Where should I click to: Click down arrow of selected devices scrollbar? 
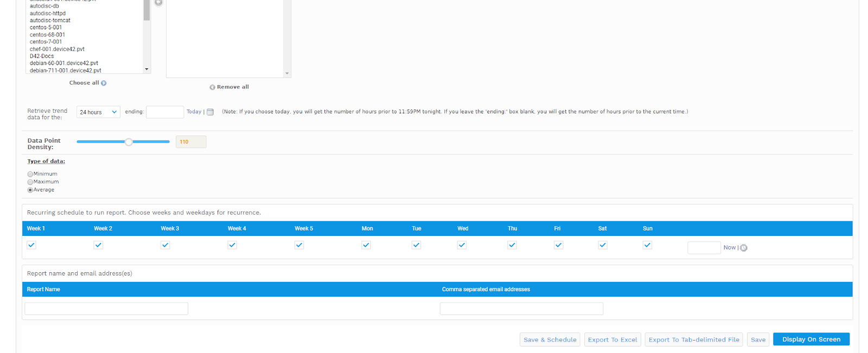coord(287,73)
